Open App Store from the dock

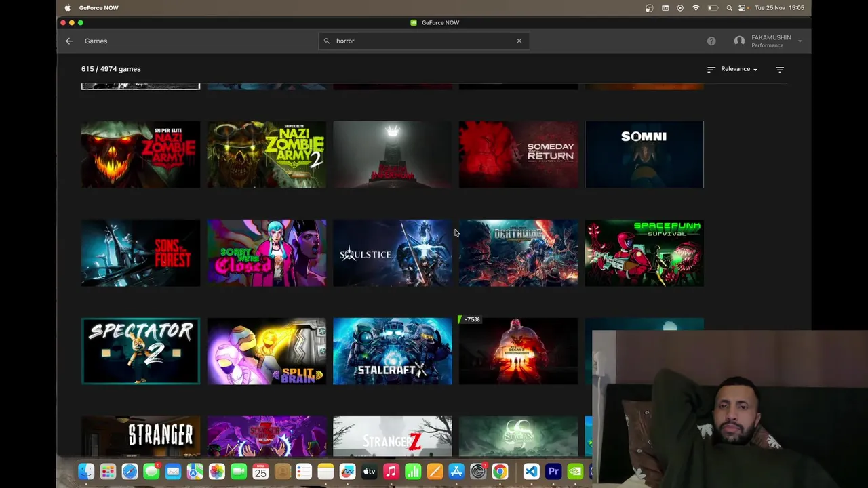click(x=456, y=472)
